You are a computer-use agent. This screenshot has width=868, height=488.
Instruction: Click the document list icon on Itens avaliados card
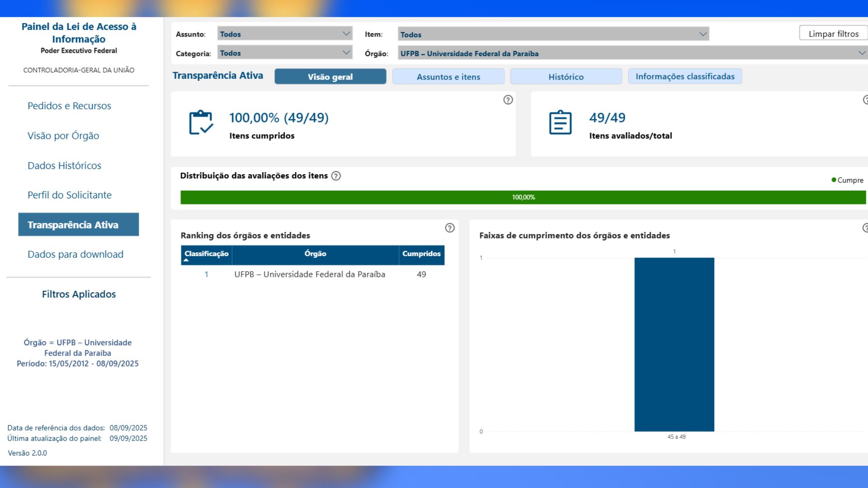click(x=561, y=123)
